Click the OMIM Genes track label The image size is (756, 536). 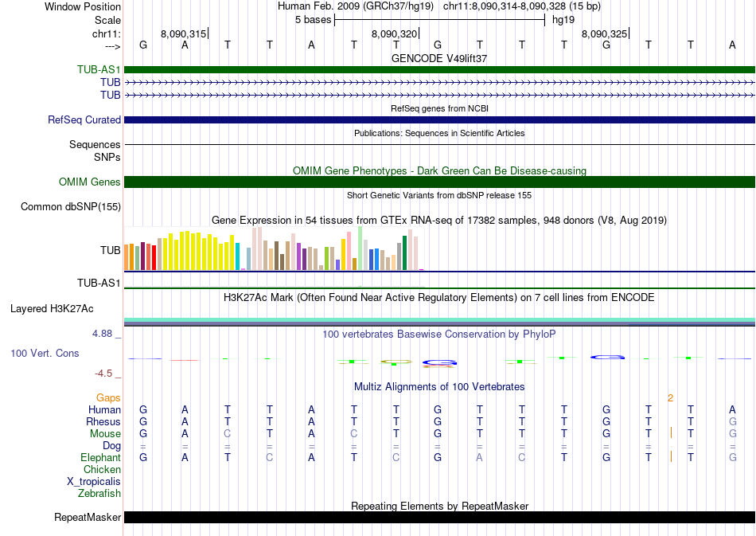coord(89,182)
